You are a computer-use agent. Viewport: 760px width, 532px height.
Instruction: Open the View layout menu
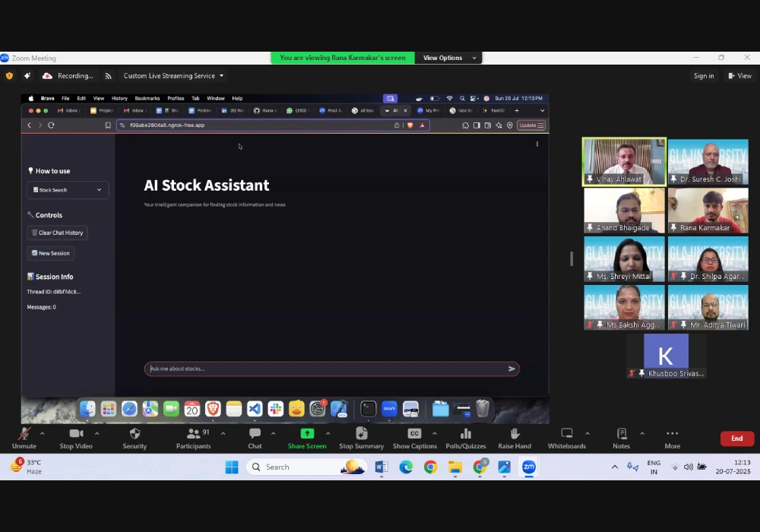coord(739,76)
